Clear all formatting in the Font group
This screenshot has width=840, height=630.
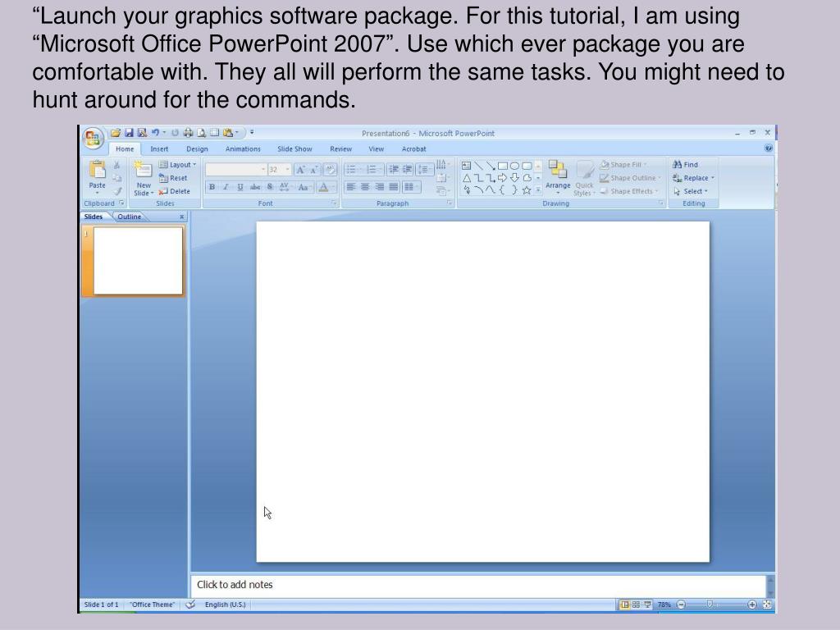[330, 170]
